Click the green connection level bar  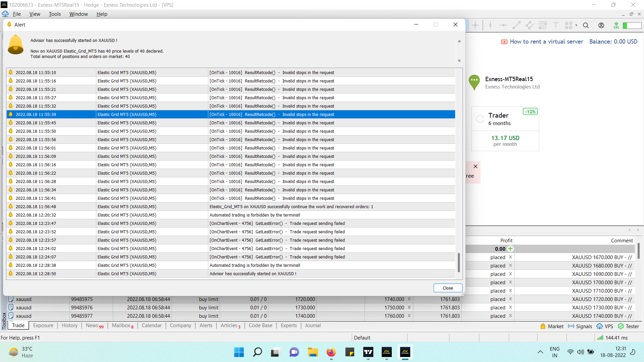coord(632,25)
